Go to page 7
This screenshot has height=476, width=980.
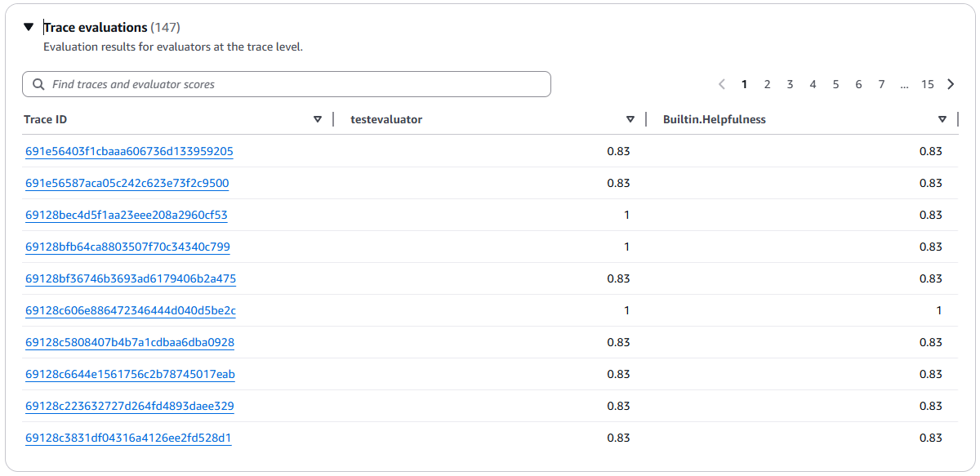click(x=882, y=84)
